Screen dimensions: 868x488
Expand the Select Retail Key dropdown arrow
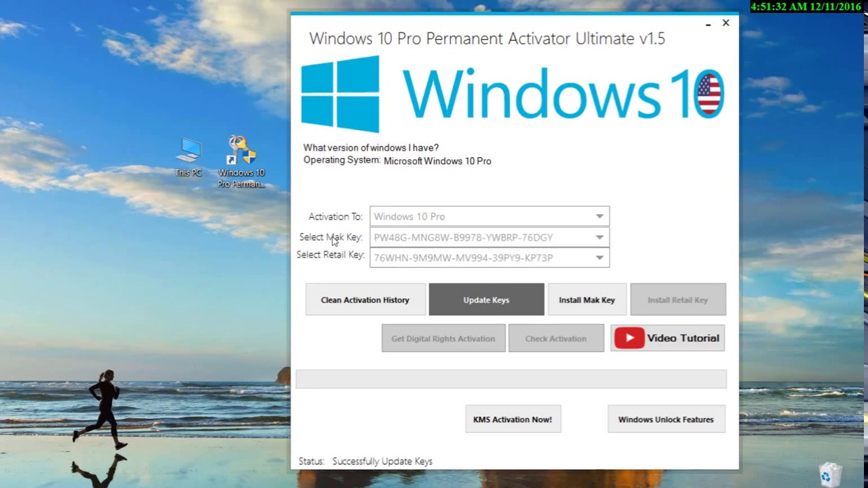(x=599, y=258)
